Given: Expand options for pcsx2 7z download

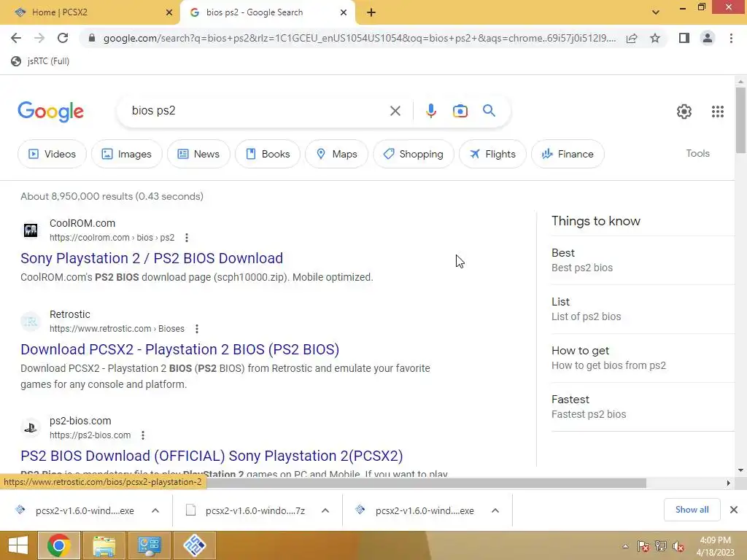Looking at the screenshot, I should coord(325,510).
